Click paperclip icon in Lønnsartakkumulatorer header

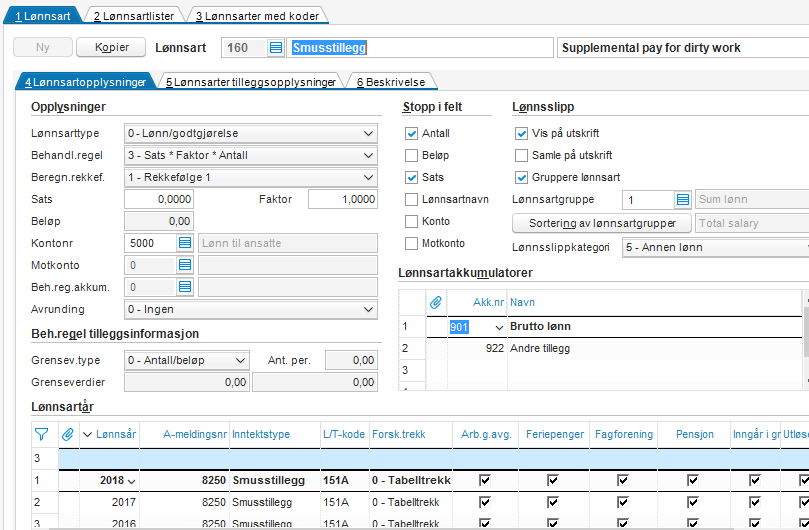click(436, 302)
